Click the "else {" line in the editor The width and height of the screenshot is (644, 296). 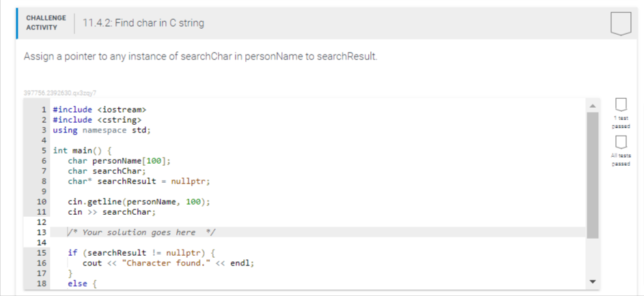84,283
